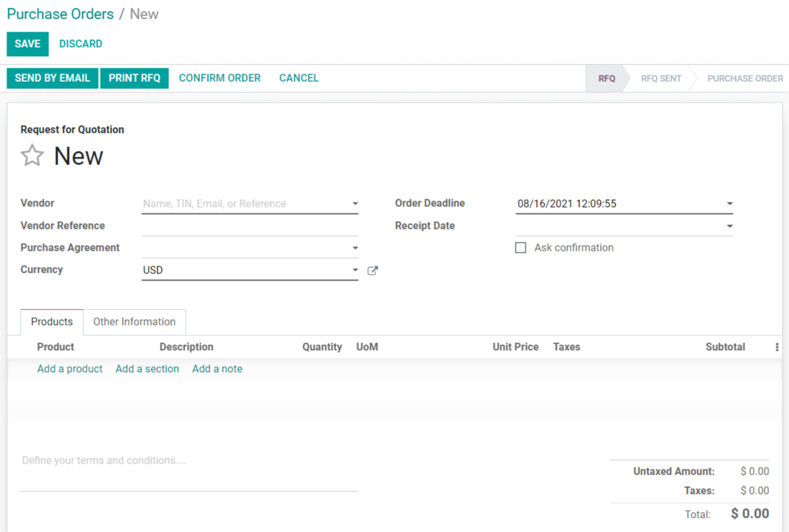Open the column options kebab menu
The width and height of the screenshot is (789, 532).
coord(777,347)
